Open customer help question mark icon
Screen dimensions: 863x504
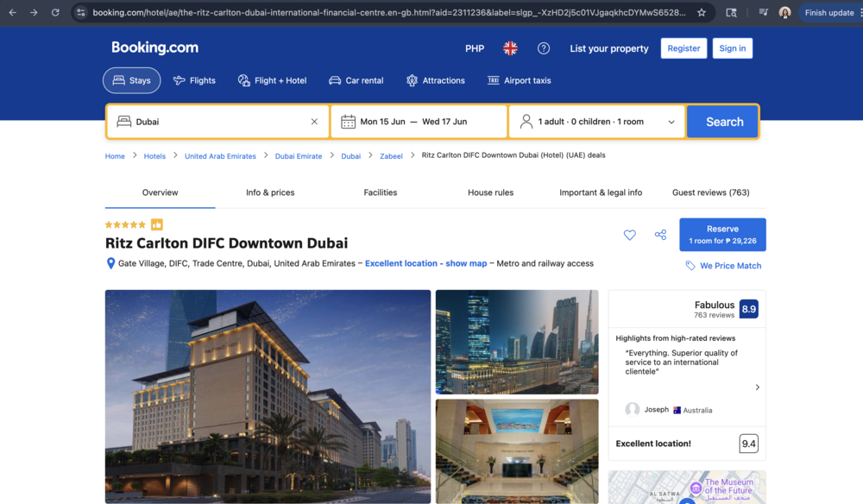tap(543, 48)
